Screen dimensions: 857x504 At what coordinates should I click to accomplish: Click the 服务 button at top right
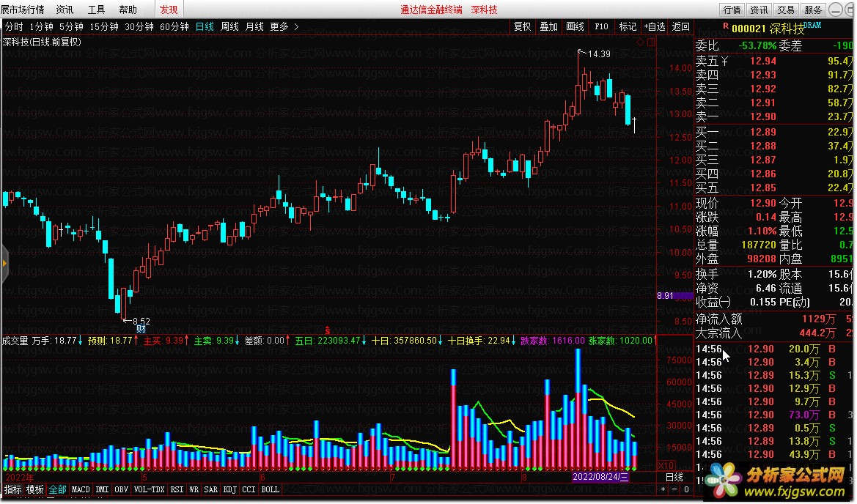click(813, 10)
